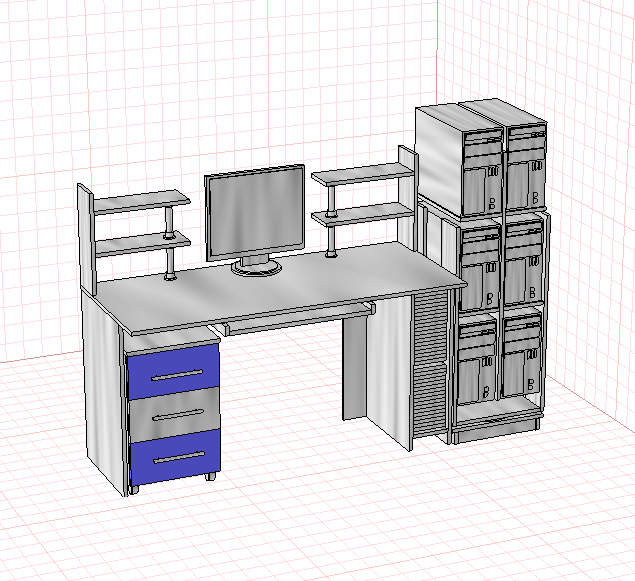Click the upper left shelf
Viewport: 635px width, 581px height.
pos(142,200)
